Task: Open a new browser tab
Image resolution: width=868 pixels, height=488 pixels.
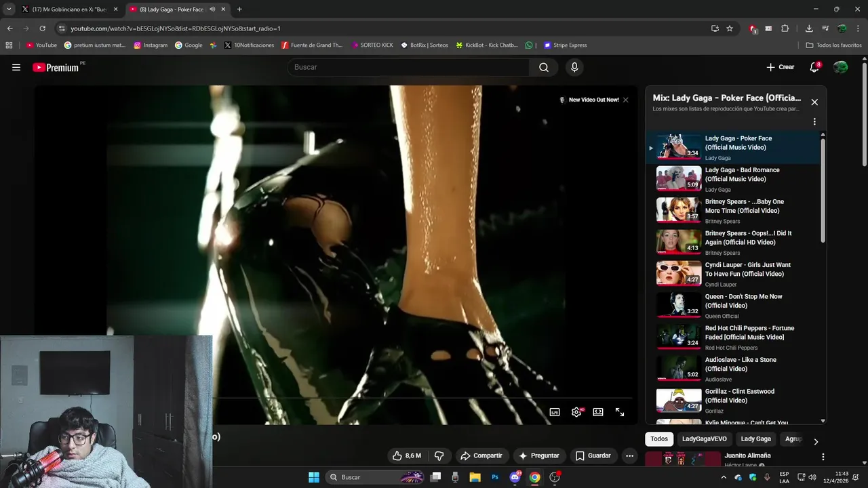Action: coord(239,9)
